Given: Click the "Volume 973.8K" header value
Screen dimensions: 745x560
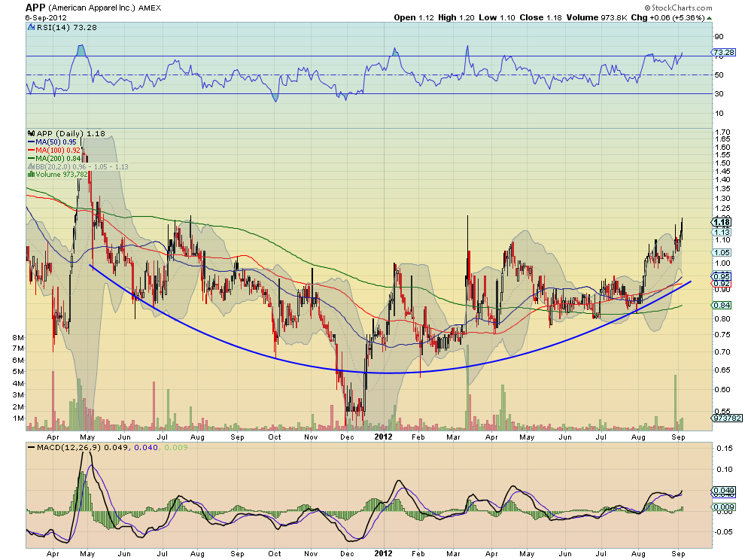Looking at the screenshot, I should (597, 17).
